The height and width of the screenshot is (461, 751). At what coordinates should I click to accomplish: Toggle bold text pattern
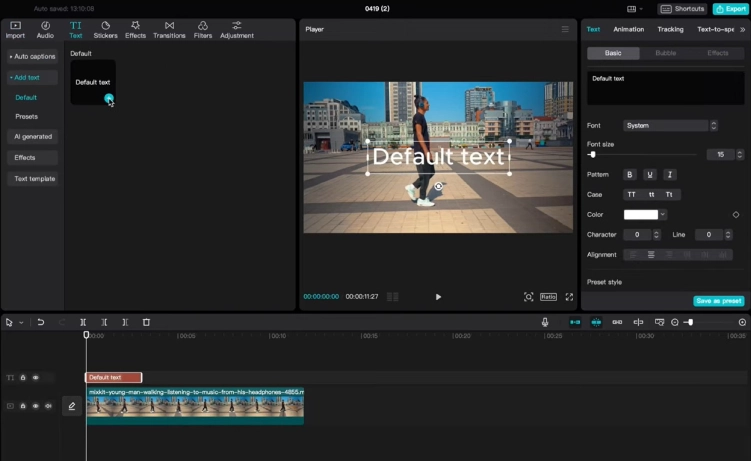[630, 175]
